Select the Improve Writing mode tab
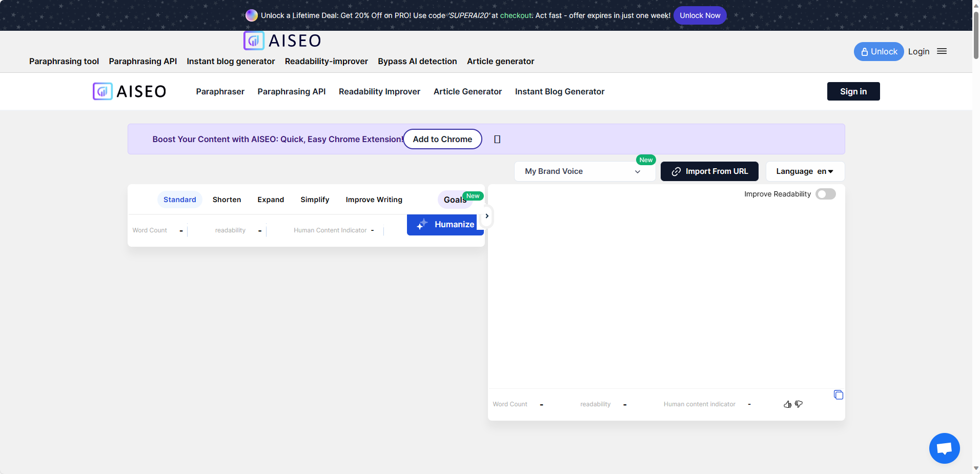This screenshot has width=980, height=474. click(374, 200)
